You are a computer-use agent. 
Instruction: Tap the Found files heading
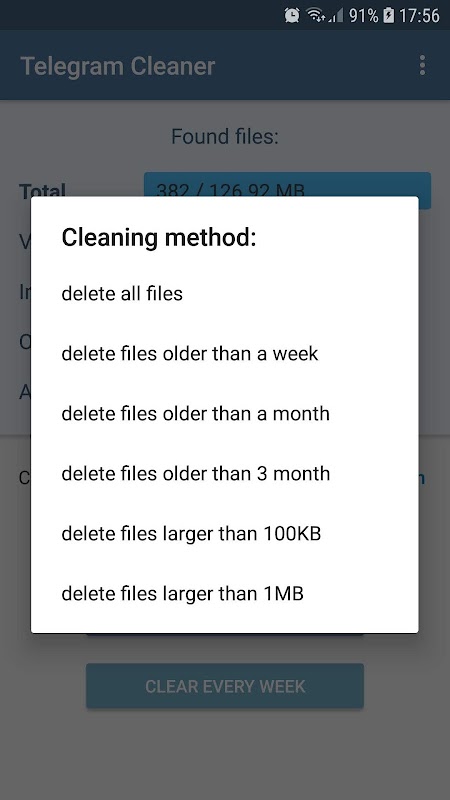[225, 136]
